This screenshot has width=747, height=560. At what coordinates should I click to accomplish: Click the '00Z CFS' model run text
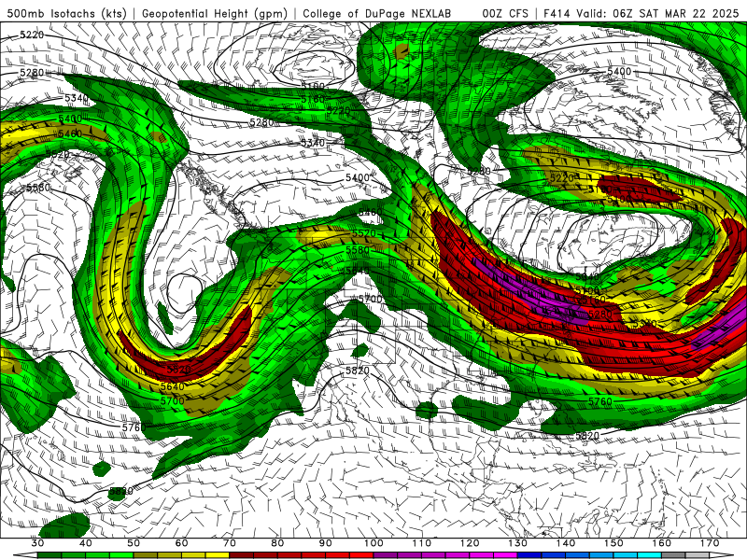tap(505, 13)
